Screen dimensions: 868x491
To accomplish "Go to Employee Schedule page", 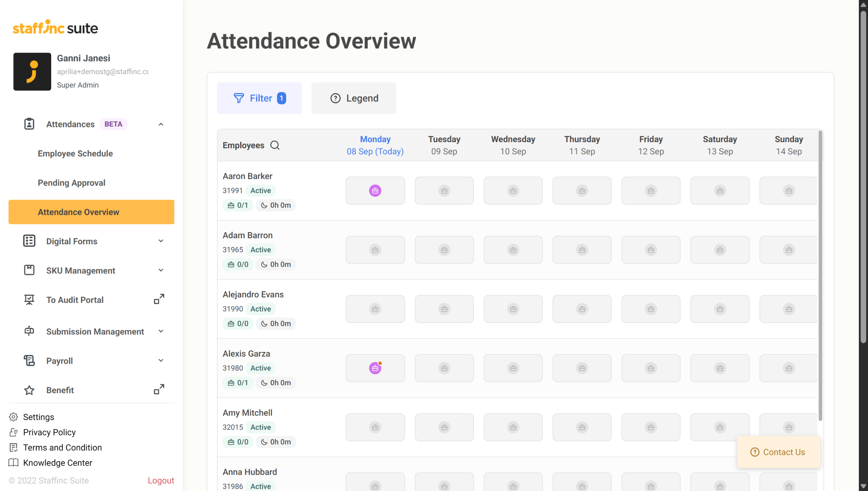I will point(75,153).
